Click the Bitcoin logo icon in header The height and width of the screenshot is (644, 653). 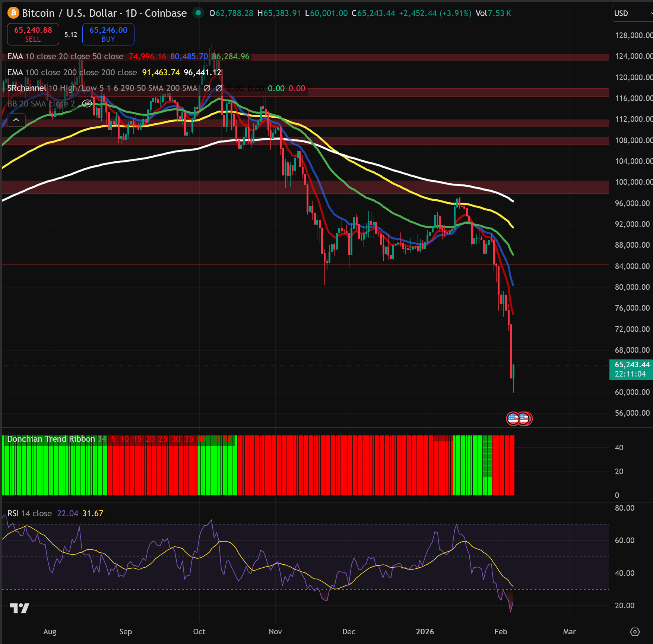pyautogui.click(x=13, y=13)
